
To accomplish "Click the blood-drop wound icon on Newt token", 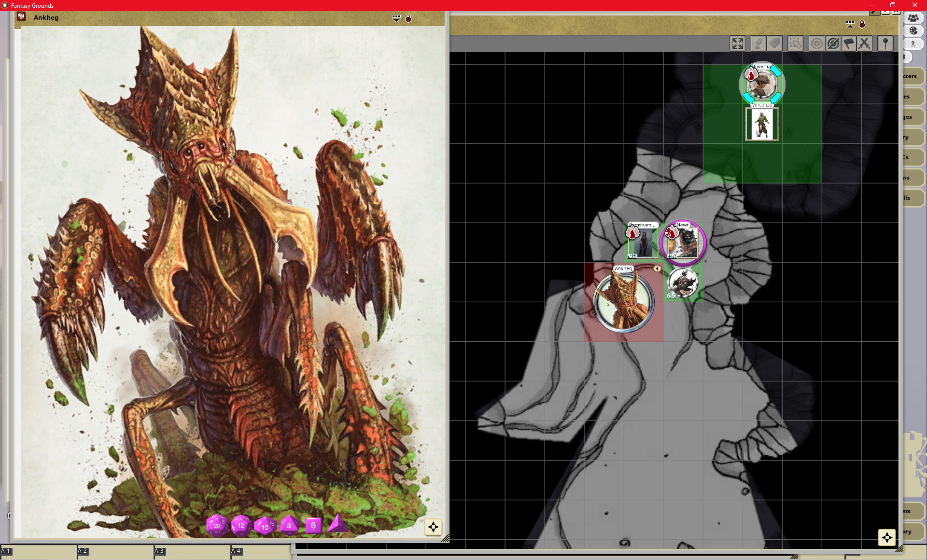I will 671,233.
